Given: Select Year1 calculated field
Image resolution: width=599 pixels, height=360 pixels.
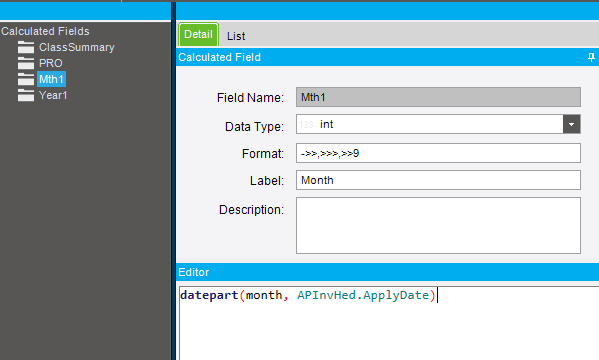Looking at the screenshot, I should click(x=53, y=95).
